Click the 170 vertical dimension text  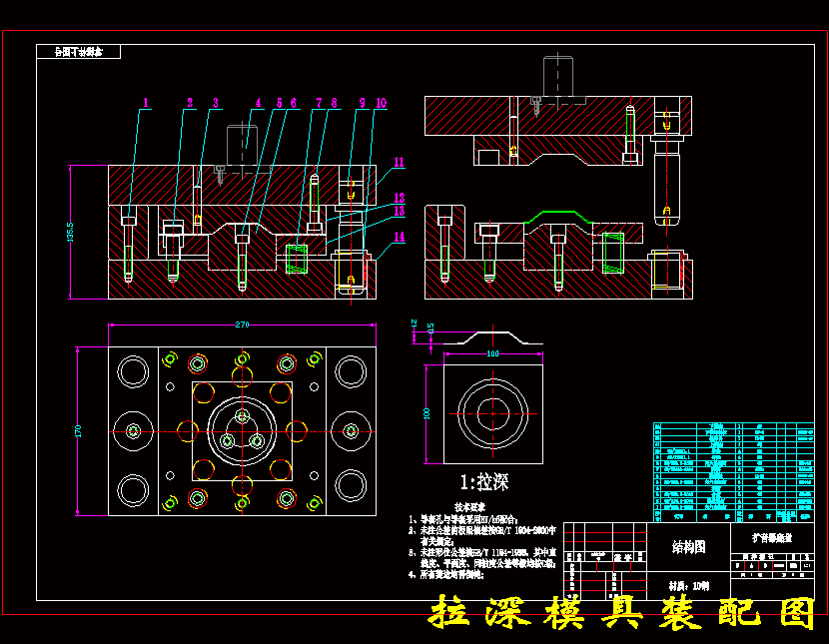(x=78, y=431)
